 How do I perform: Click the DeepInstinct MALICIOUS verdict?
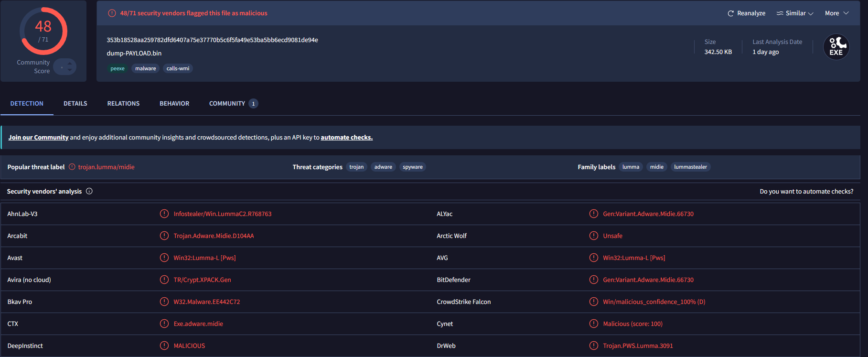189,346
